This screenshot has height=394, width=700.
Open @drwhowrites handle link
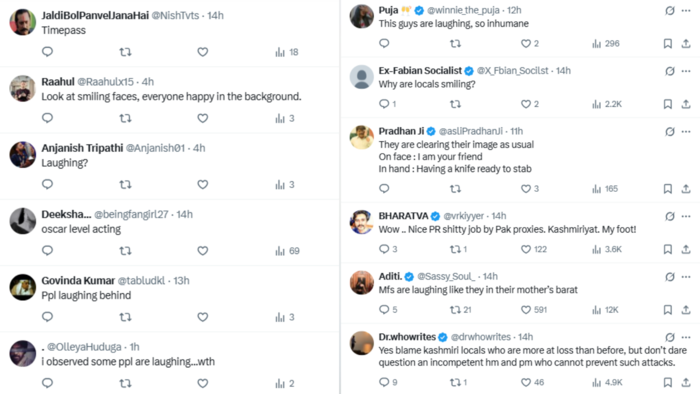click(x=480, y=337)
